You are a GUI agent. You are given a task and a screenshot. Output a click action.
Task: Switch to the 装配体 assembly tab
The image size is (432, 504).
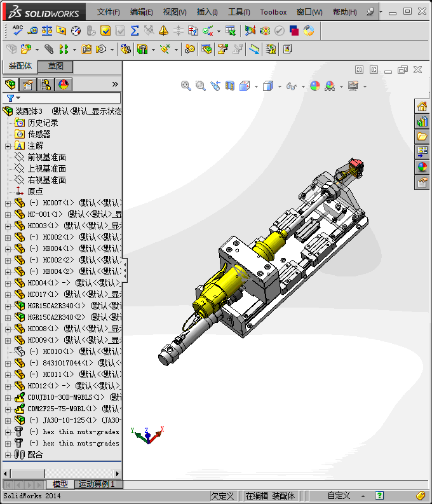(x=20, y=66)
